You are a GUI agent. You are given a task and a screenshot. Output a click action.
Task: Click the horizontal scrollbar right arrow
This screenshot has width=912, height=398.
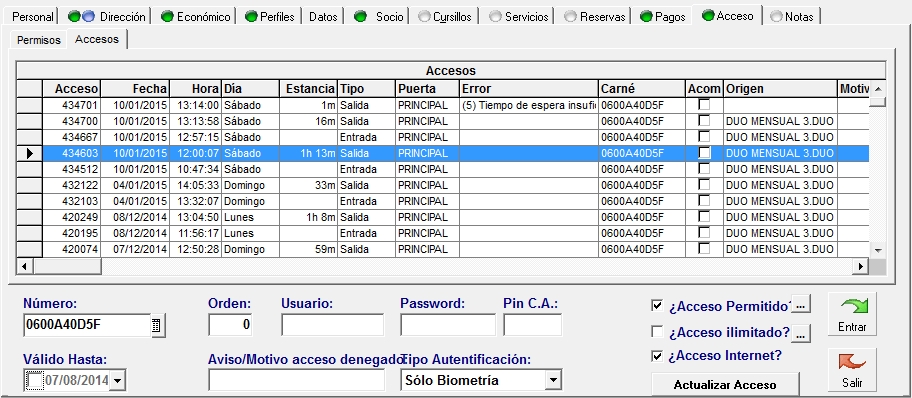861,266
